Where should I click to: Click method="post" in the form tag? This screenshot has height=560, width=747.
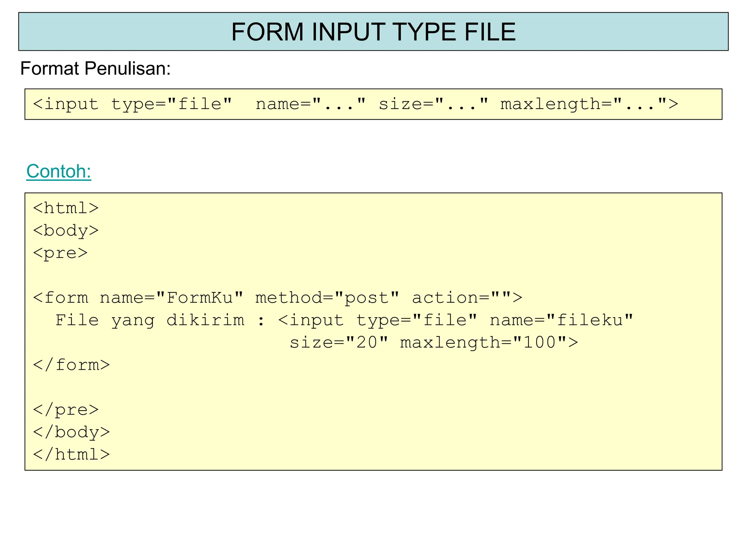[327, 298]
